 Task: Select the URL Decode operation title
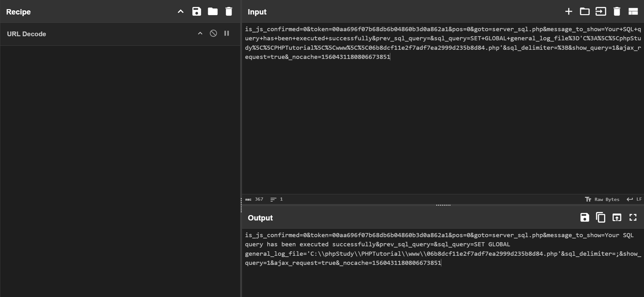pos(26,34)
